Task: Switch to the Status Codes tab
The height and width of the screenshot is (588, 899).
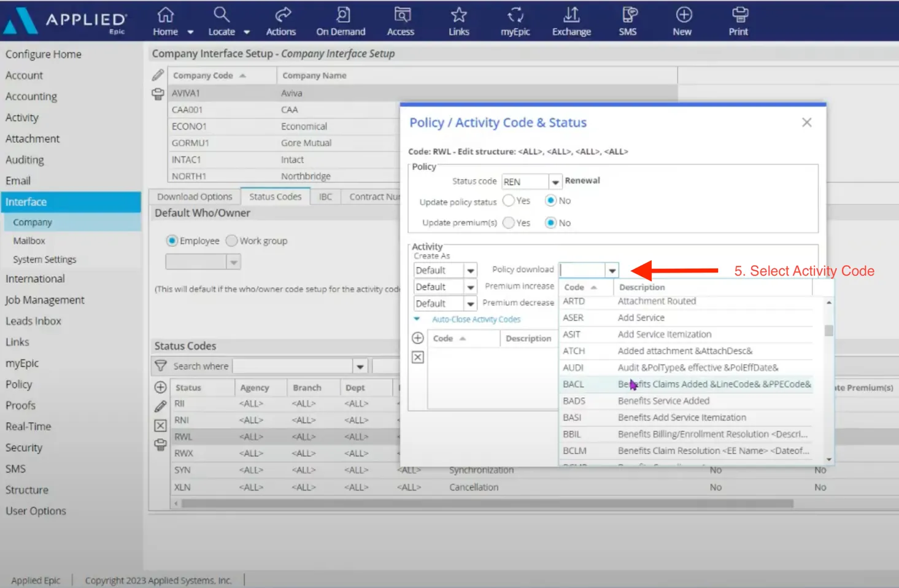Action: [x=275, y=196]
